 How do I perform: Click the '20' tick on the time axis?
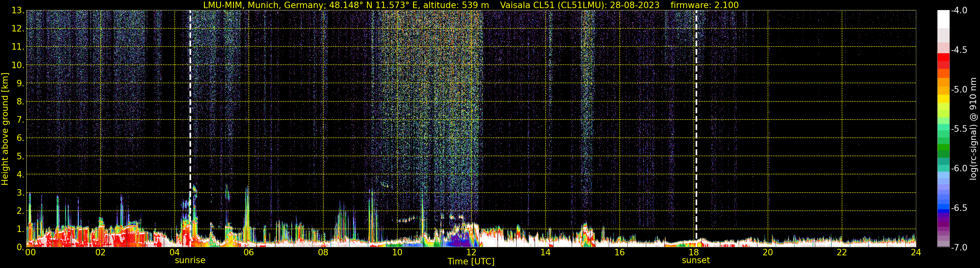[x=768, y=252]
